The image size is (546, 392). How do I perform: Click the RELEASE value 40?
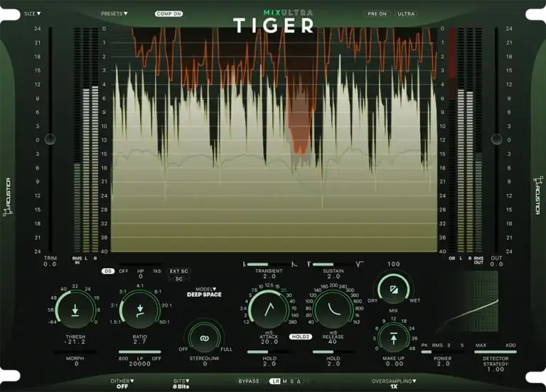tap(333, 342)
